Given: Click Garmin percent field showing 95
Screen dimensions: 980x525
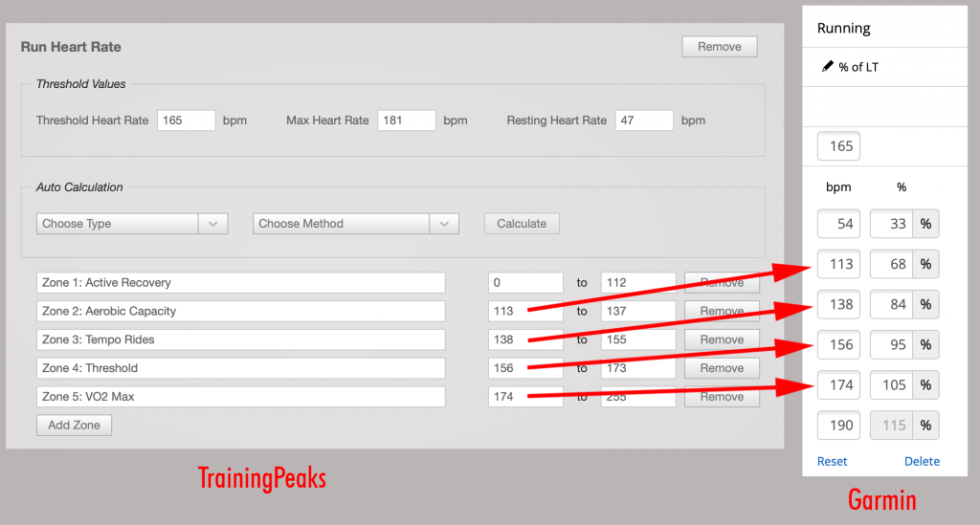Looking at the screenshot, I should tap(891, 344).
